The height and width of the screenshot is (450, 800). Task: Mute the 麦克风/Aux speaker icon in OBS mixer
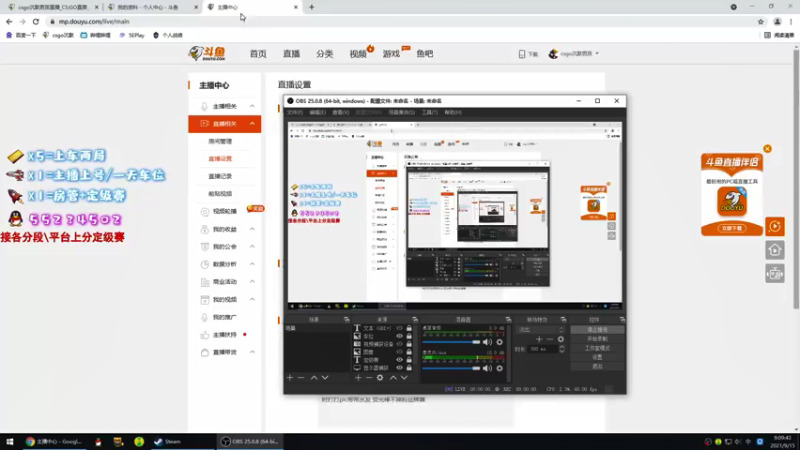487,368
